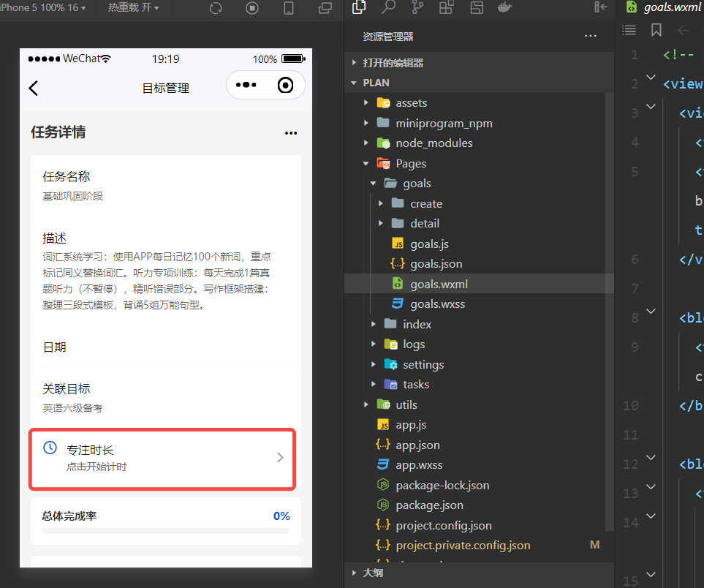Open the source control branch icon
Image resolution: width=704 pixels, height=588 pixels.
coord(417,7)
